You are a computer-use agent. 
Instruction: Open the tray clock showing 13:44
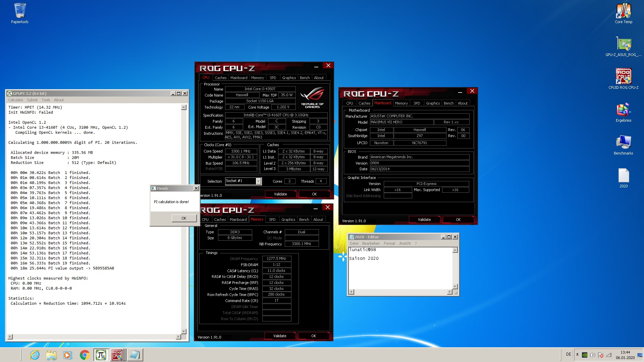coord(625,355)
